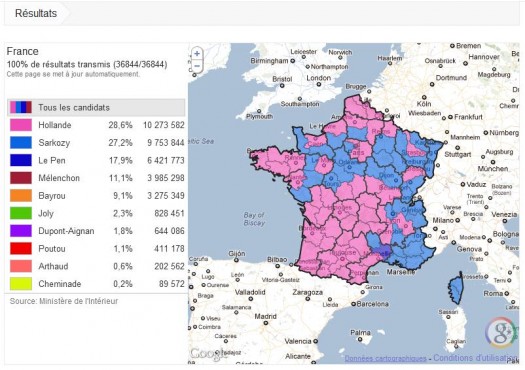525x370 pixels.
Task: Click the vote count 89 572
Action: pyautogui.click(x=171, y=284)
